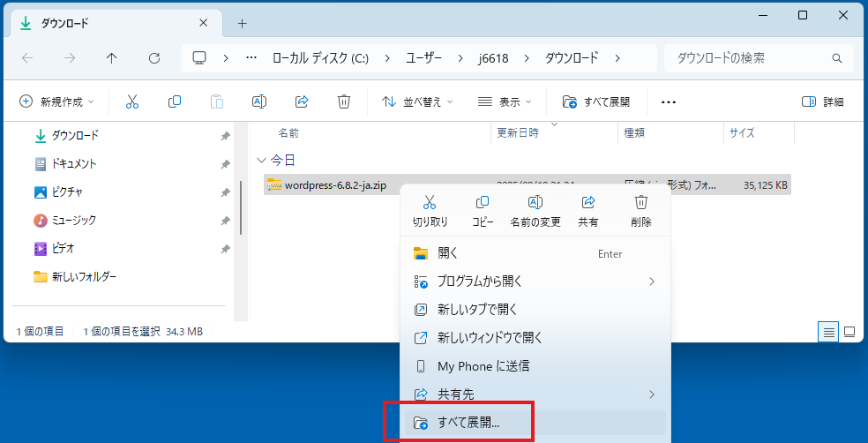Choose 開く in the context menu
This screenshot has height=443, width=868.
click(x=535, y=253)
